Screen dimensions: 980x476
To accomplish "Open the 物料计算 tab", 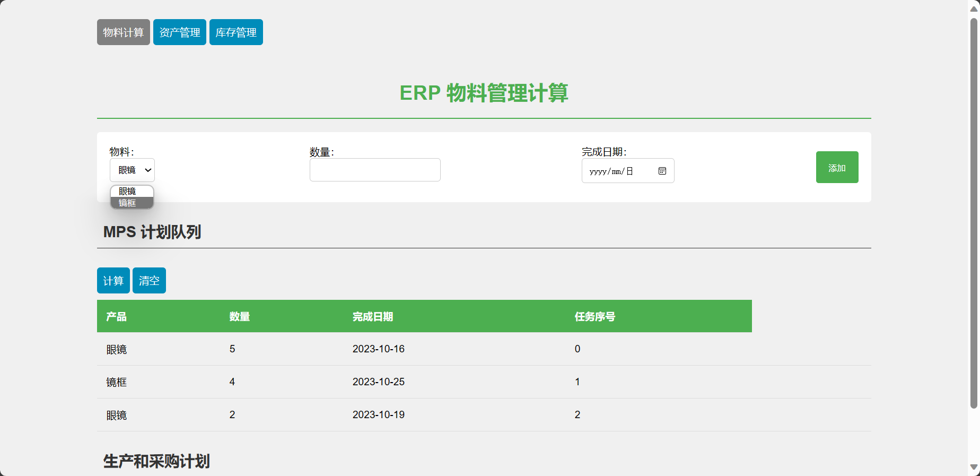I will 124,32.
